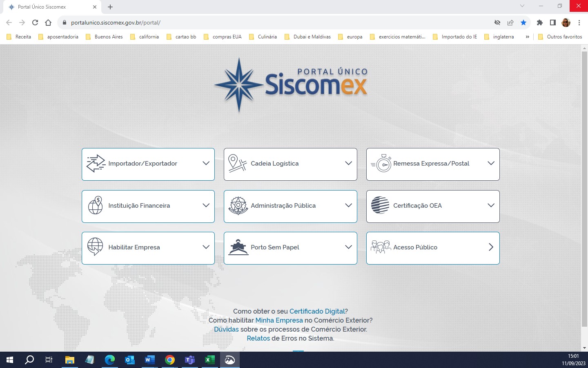
Task: Click the Remessa Expressa/Postal stopwatch icon
Action: point(382,164)
